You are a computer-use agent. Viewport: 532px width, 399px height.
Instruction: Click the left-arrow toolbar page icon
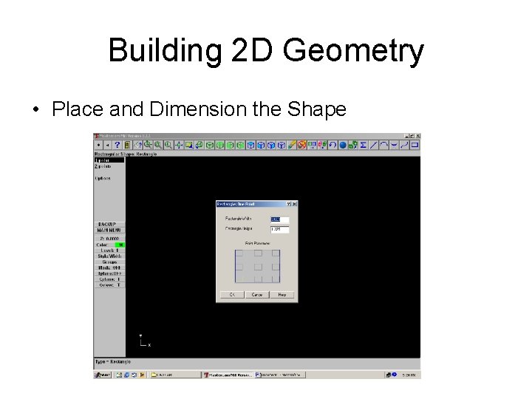[x=108, y=146]
